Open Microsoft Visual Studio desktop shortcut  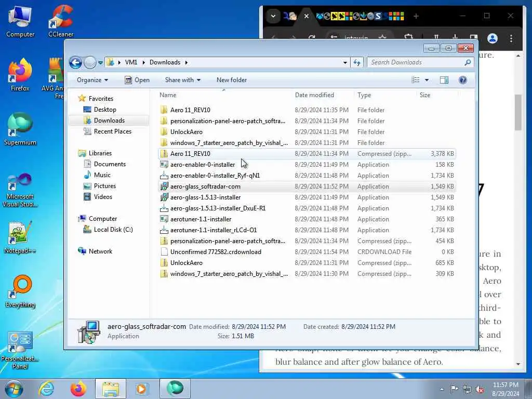[x=20, y=190]
